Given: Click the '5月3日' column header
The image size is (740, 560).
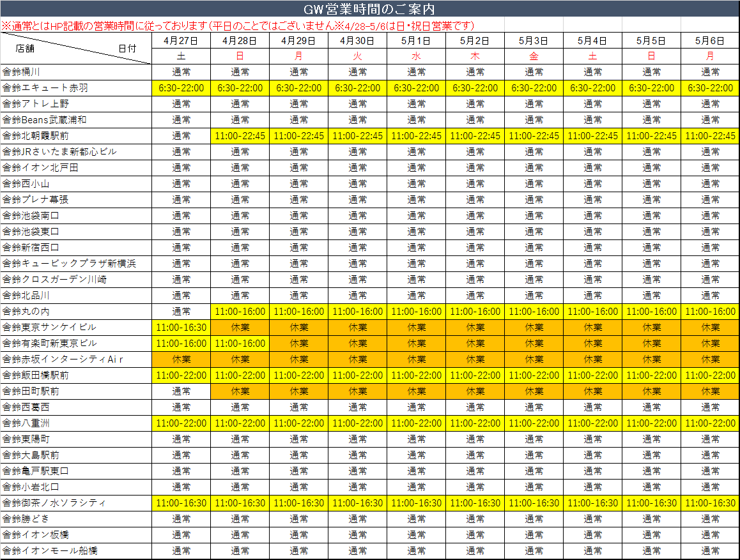Looking at the screenshot, I should point(534,40).
